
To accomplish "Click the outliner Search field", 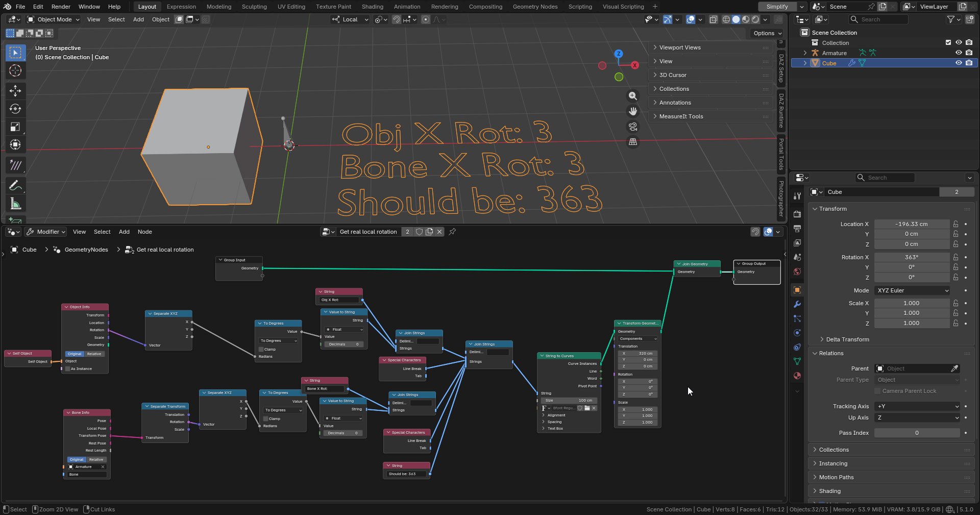I will (x=878, y=19).
